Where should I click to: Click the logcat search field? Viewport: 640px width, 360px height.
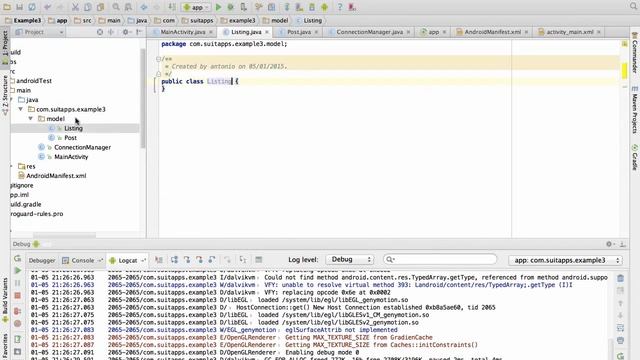(x=440, y=260)
